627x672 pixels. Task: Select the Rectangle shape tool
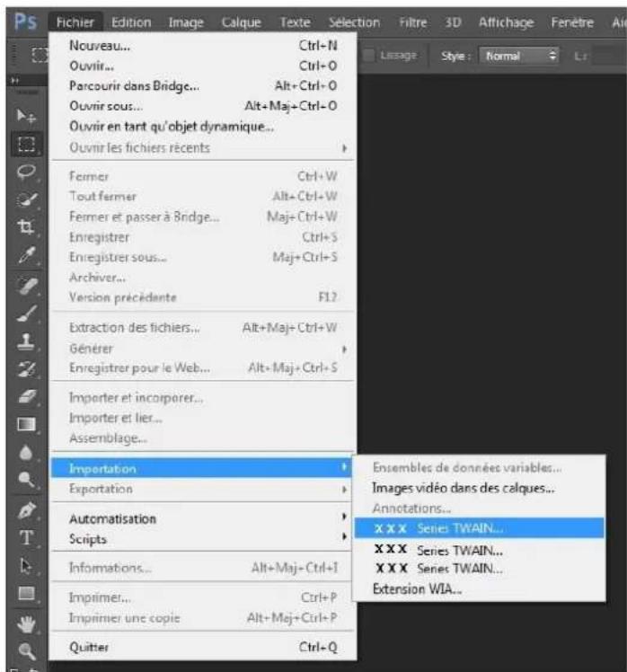point(26,594)
